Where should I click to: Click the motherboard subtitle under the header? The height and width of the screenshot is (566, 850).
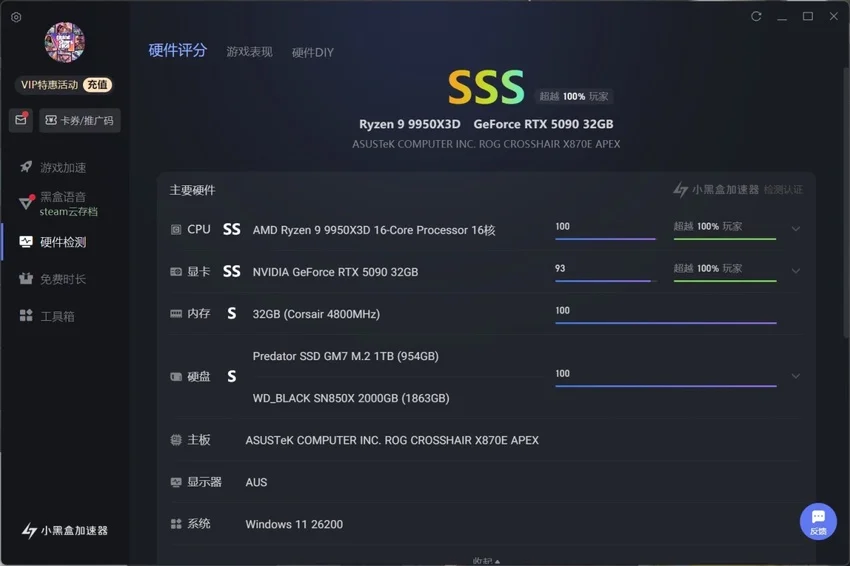486,144
